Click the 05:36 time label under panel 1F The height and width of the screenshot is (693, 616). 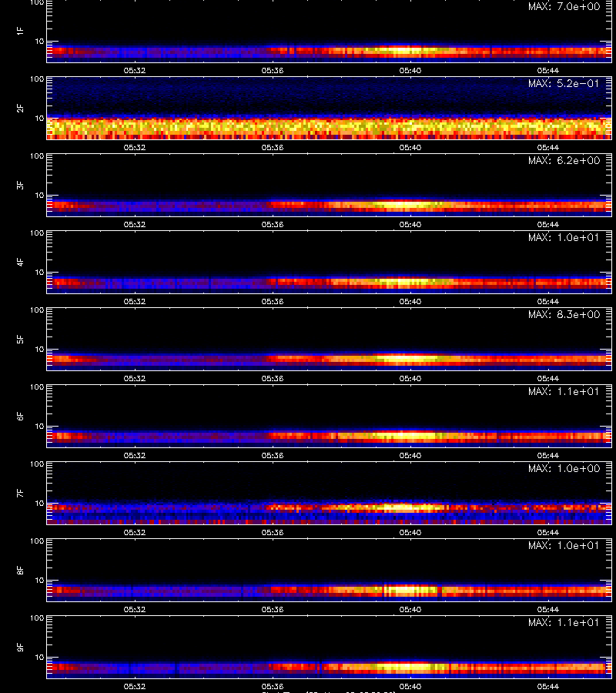(273, 71)
